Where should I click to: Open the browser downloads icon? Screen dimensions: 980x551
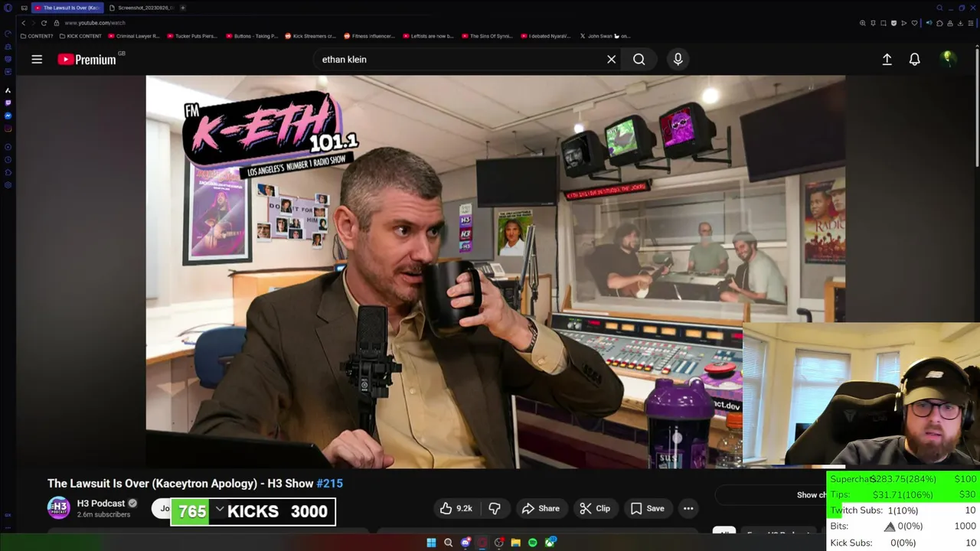pyautogui.click(x=960, y=23)
